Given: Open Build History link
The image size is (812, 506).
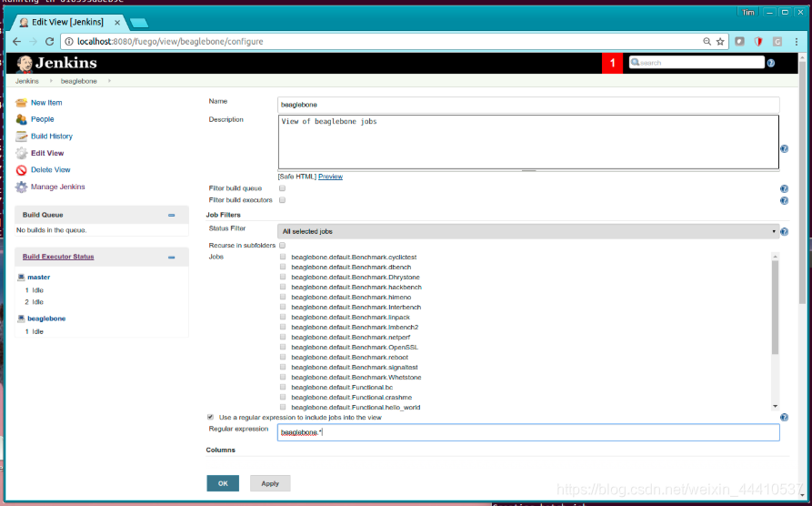Looking at the screenshot, I should 52,137.
